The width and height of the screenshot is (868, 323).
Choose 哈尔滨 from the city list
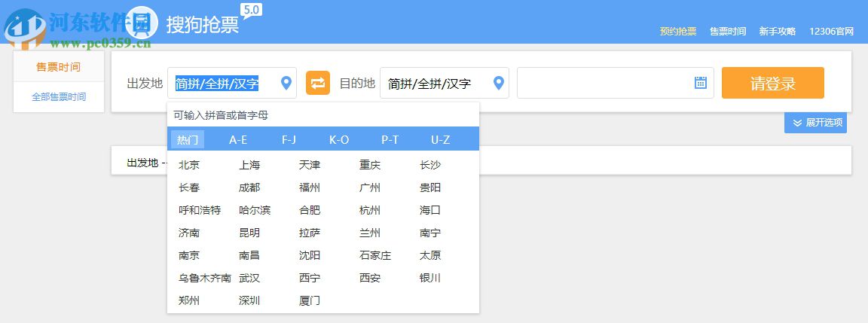point(255,210)
